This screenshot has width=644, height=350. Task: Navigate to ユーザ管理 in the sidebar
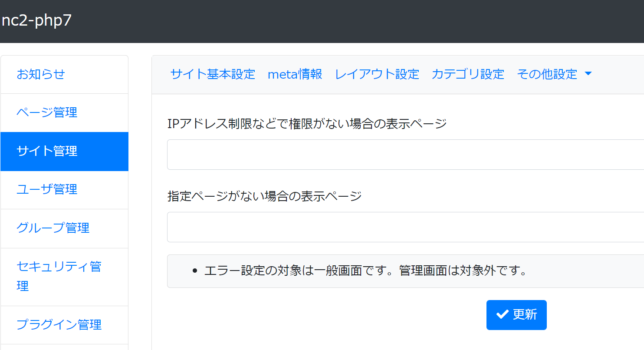coord(47,190)
